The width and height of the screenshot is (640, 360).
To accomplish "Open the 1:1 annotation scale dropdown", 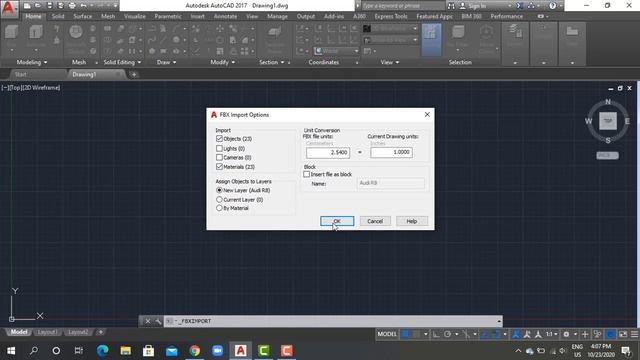I will [552, 334].
